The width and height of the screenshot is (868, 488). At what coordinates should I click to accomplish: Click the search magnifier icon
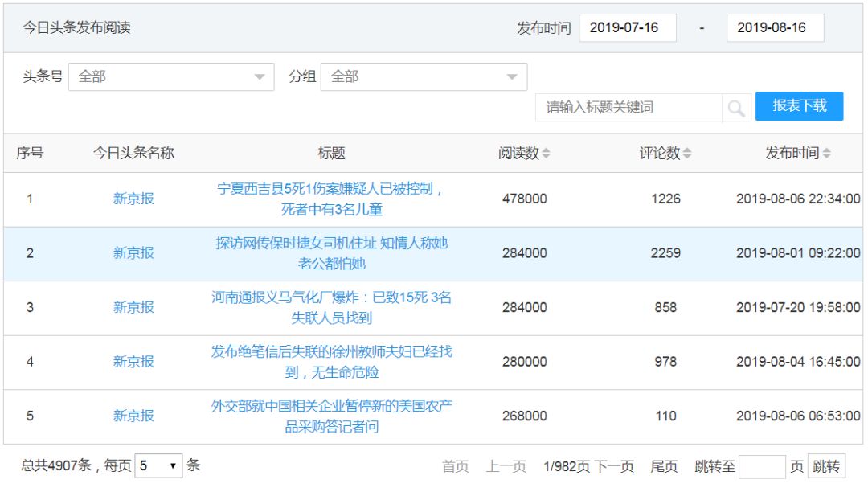[x=736, y=108]
